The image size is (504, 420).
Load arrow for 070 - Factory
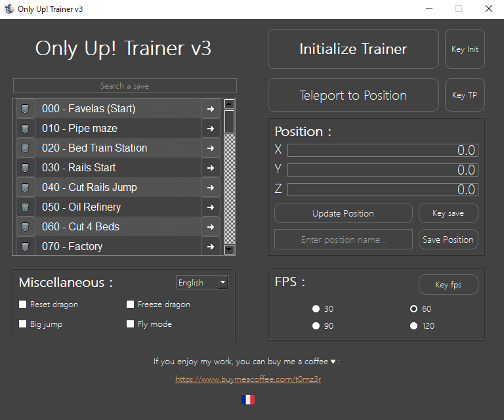pos(211,246)
